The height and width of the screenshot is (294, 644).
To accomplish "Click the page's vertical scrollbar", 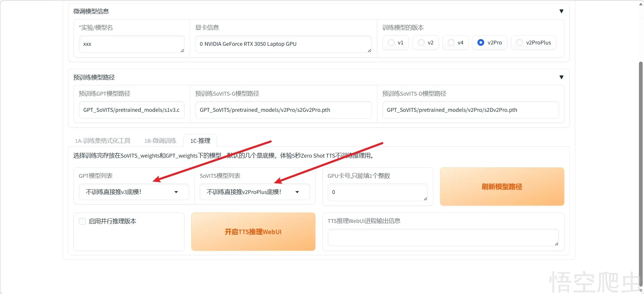I will pyautogui.click(x=641, y=168).
